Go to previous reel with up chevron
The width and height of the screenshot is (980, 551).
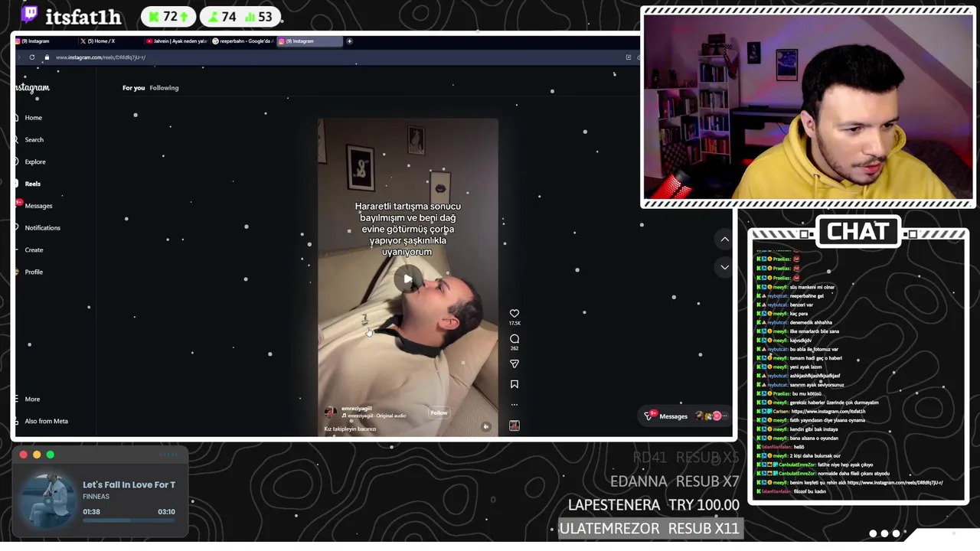[x=724, y=240]
